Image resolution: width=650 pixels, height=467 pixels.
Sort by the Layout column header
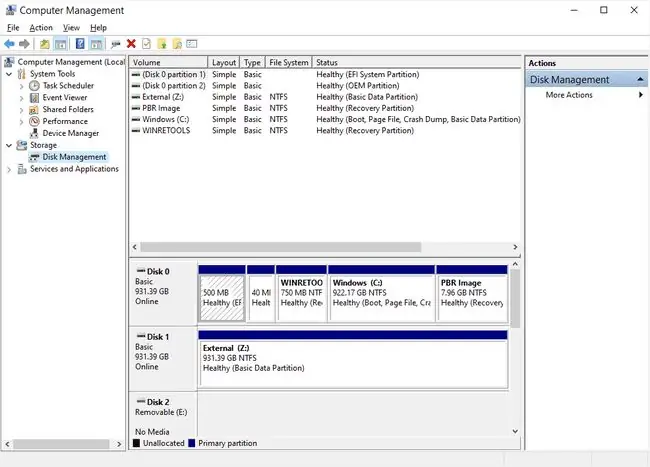(x=223, y=62)
